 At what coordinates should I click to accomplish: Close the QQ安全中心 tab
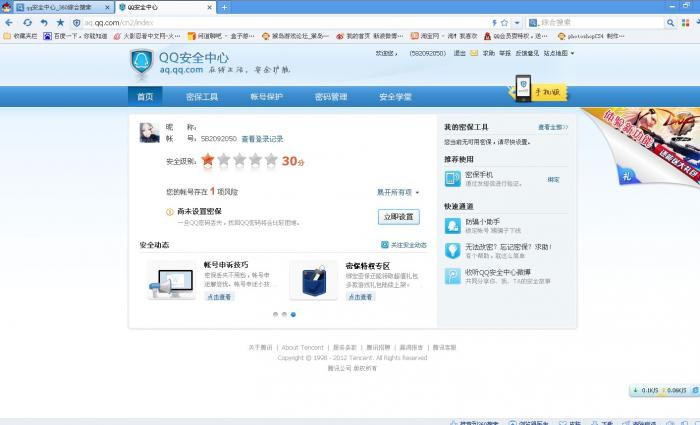point(210,8)
